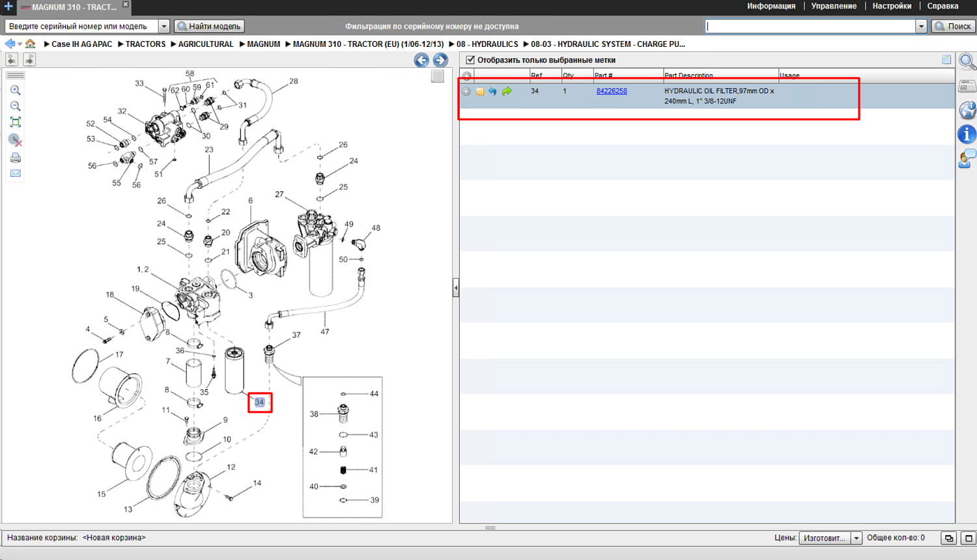The width and height of the screenshot is (977, 560).
Task: Clear selected callouts with red X icon
Action: pos(15,140)
